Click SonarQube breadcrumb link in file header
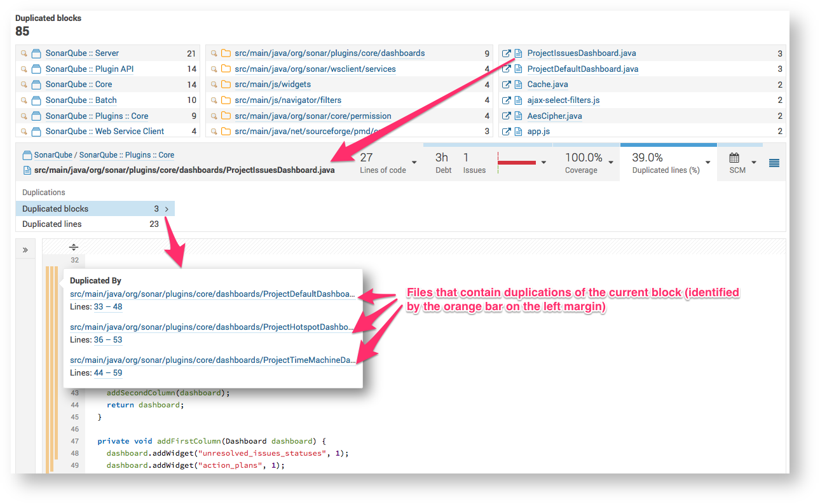820x504 pixels. (x=54, y=155)
